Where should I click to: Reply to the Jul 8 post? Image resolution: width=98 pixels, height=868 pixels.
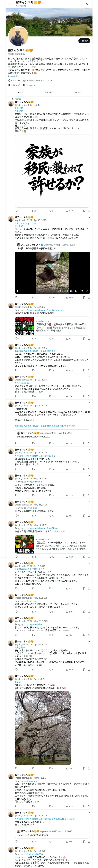coord(17,339)
